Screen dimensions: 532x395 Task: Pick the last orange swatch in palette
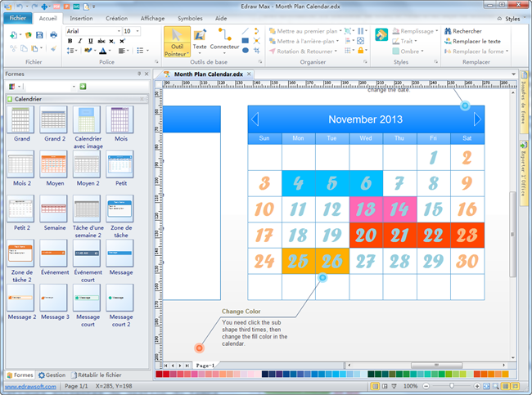(x=505, y=375)
